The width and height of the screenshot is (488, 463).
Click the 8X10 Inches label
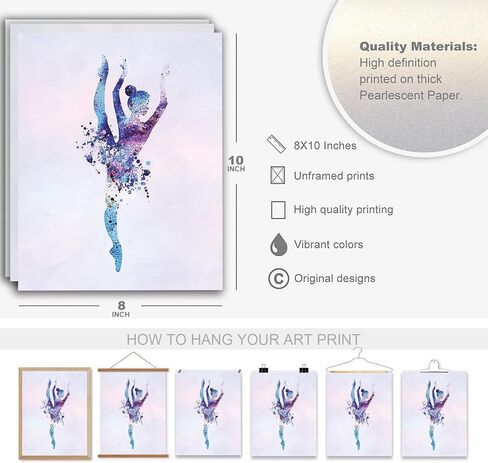tap(325, 145)
